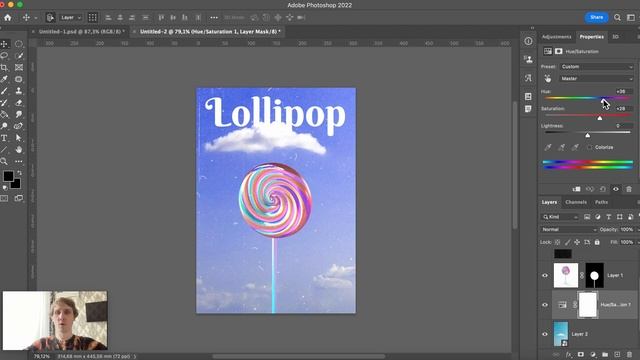Select the Brush tool
640x360 pixels.
(4, 91)
